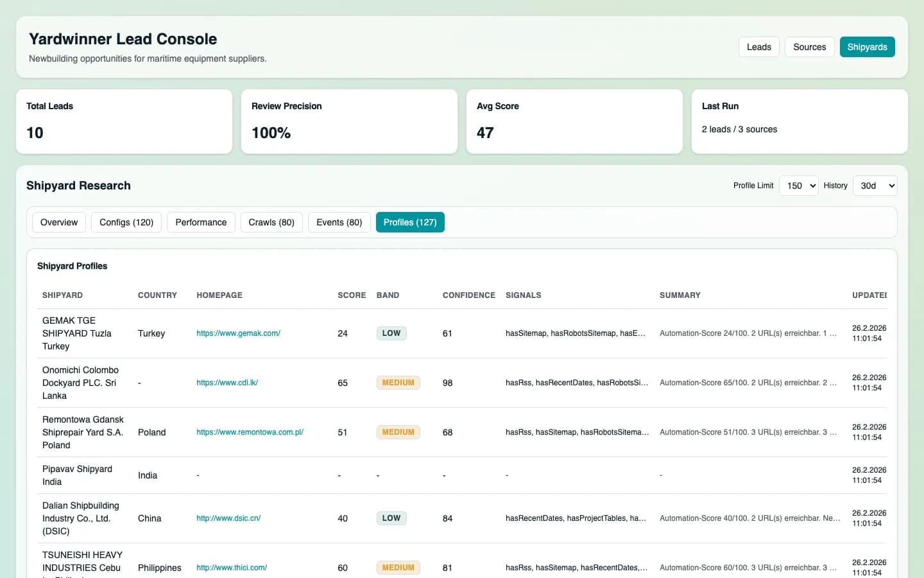
Task: Expand the Profile Limit dropdown
Action: [x=798, y=186]
